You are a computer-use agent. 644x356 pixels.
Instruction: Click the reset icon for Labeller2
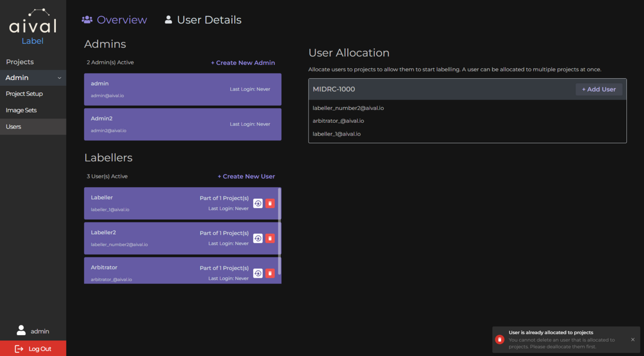[258, 238]
